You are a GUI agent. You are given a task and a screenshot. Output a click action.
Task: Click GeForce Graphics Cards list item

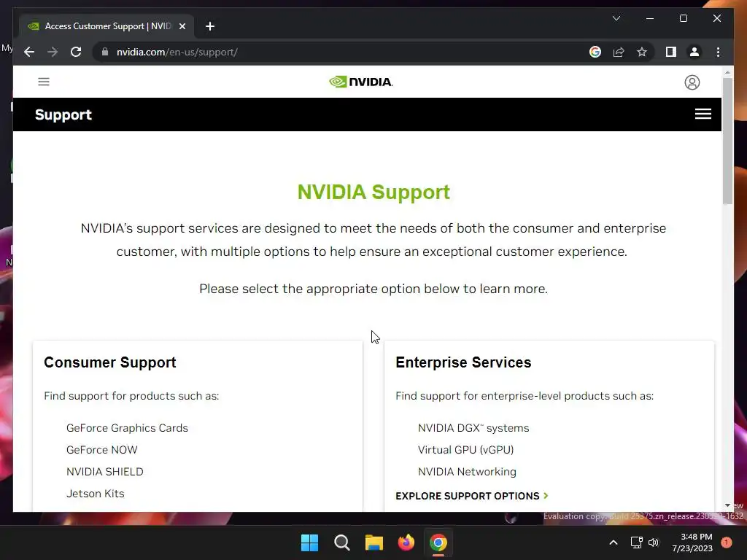coord(127,428)
